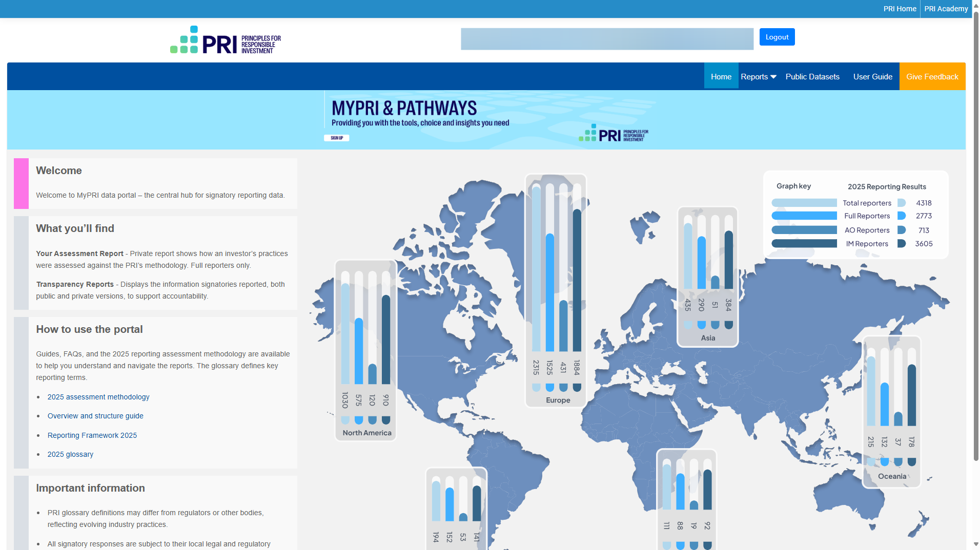The height and width of the screenshot is (550, 980).
Task: Click the bold Transparency Reports text
Action: [x=75, y=284]
